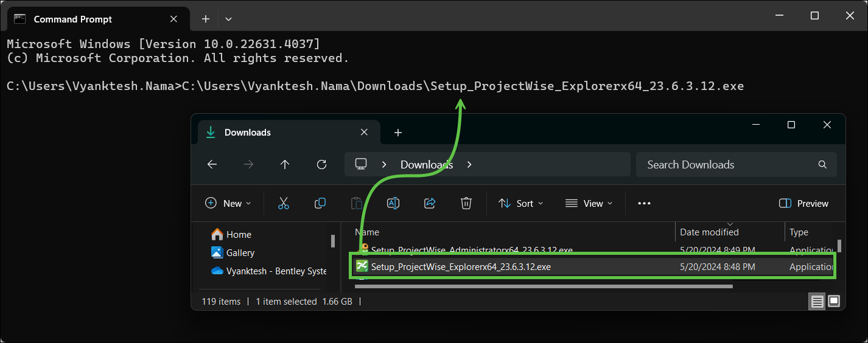Viewport: 868px width, 343px height.
Task: Click the ProjectWise Explorer installer file icon
Action: point(362,266)
